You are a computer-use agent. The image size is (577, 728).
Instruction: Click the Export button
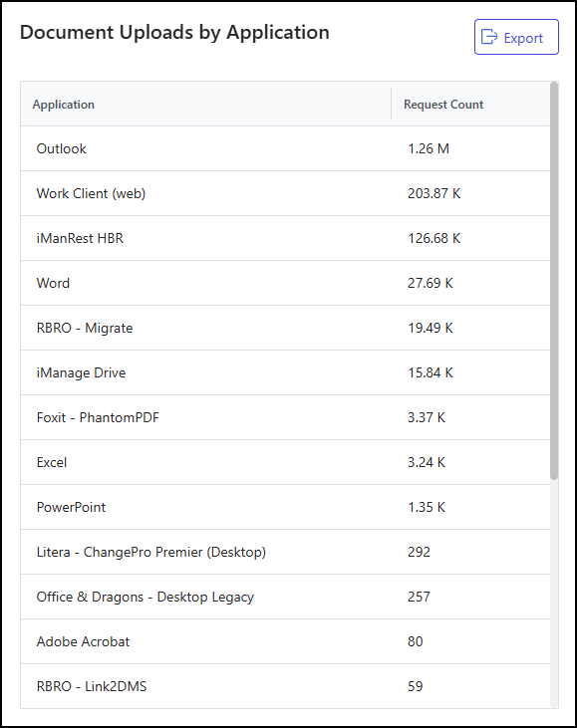click(516, 37)
